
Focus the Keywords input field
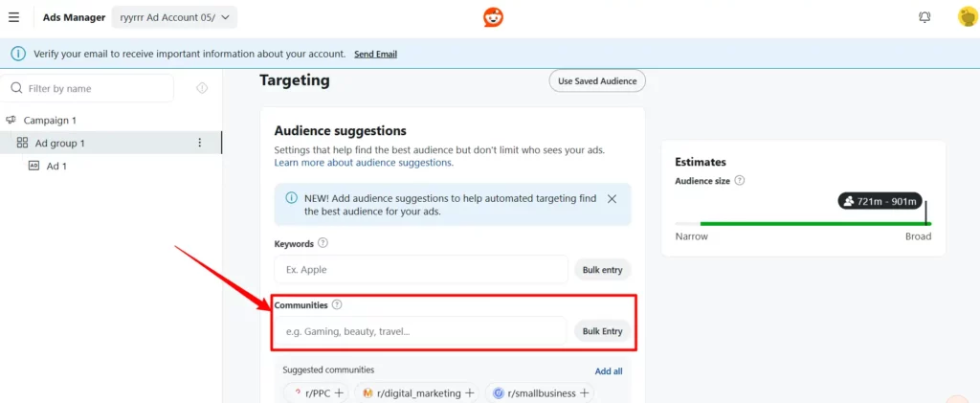coord(421,270)
